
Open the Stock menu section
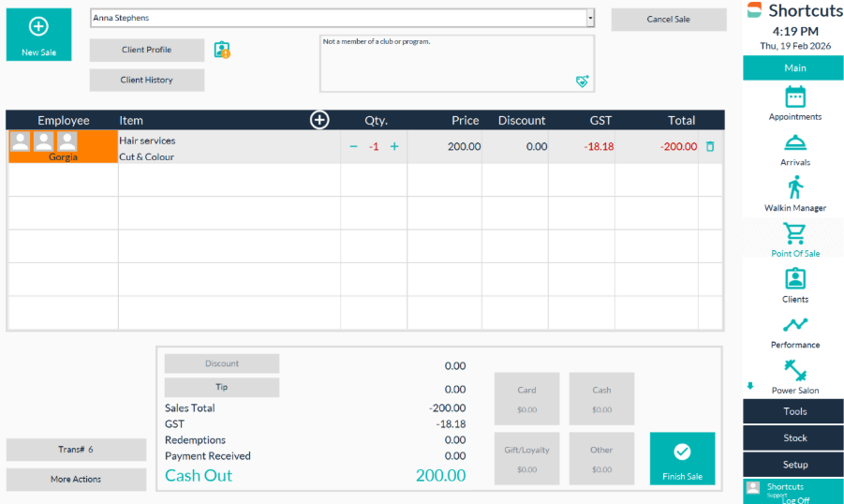point(794,437)
